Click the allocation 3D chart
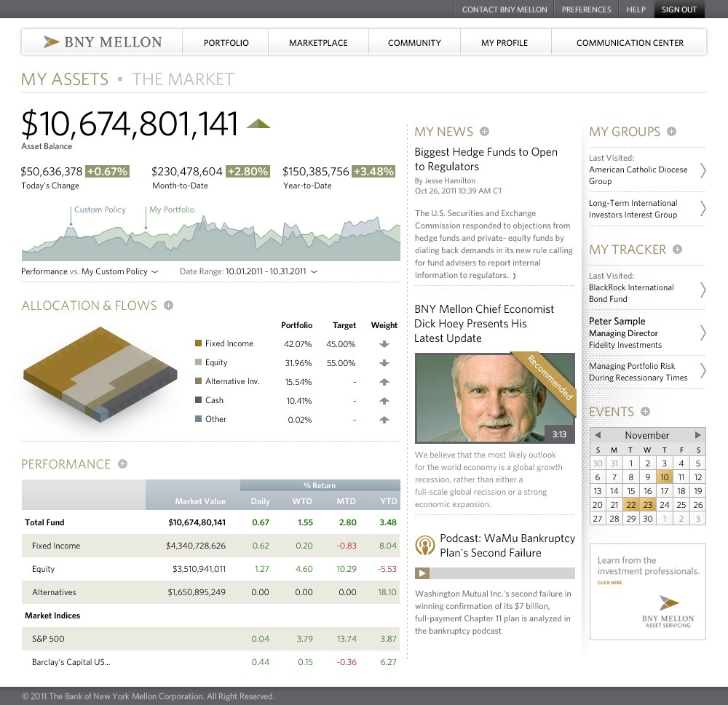 coord(100,374)
